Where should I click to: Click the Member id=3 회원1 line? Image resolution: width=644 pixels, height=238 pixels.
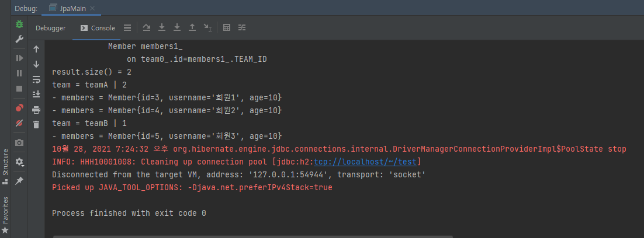(x=167, y=98)
